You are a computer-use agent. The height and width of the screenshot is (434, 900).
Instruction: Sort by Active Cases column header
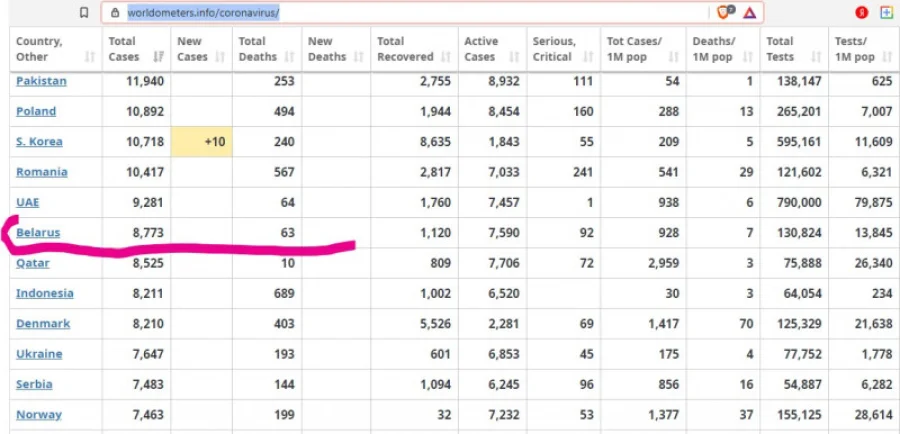pos(493,49)
